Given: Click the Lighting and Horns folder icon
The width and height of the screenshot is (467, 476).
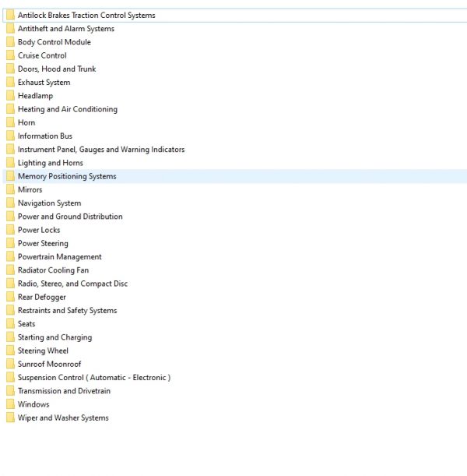Looking at the screenshot, I should point(10,163).
